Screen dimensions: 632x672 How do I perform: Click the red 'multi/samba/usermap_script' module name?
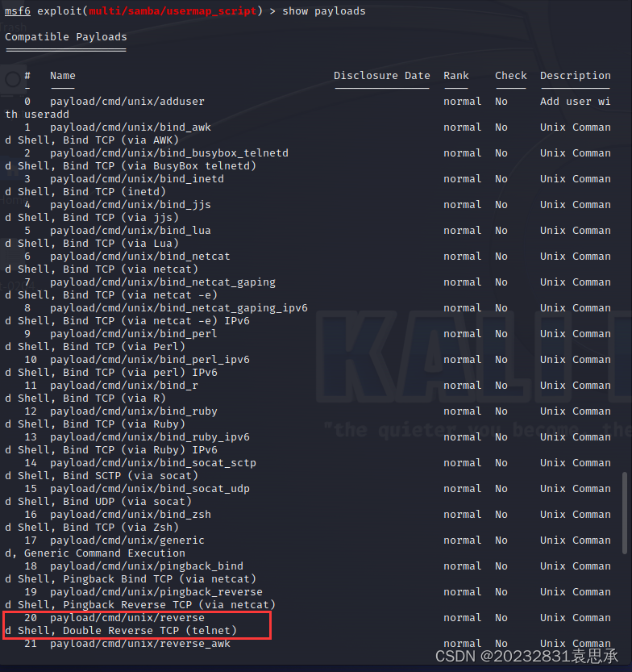(x=173, y=11)
